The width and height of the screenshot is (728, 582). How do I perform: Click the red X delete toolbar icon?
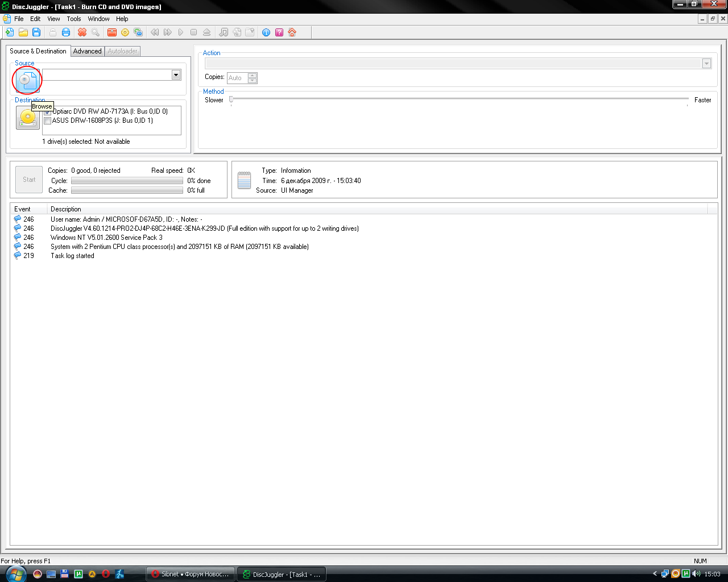coord(82,32)
